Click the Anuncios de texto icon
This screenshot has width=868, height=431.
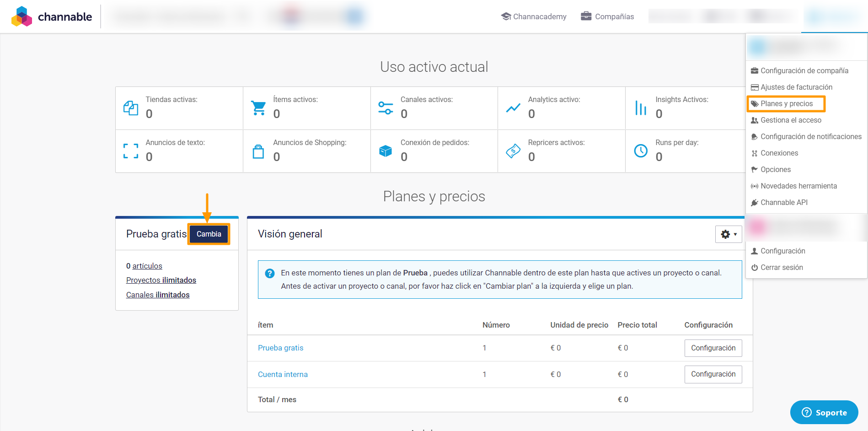coord(131,151)
